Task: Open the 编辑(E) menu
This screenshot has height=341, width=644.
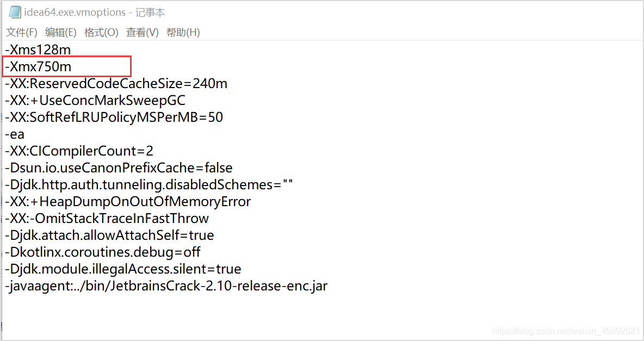Action: pos(61,33)
